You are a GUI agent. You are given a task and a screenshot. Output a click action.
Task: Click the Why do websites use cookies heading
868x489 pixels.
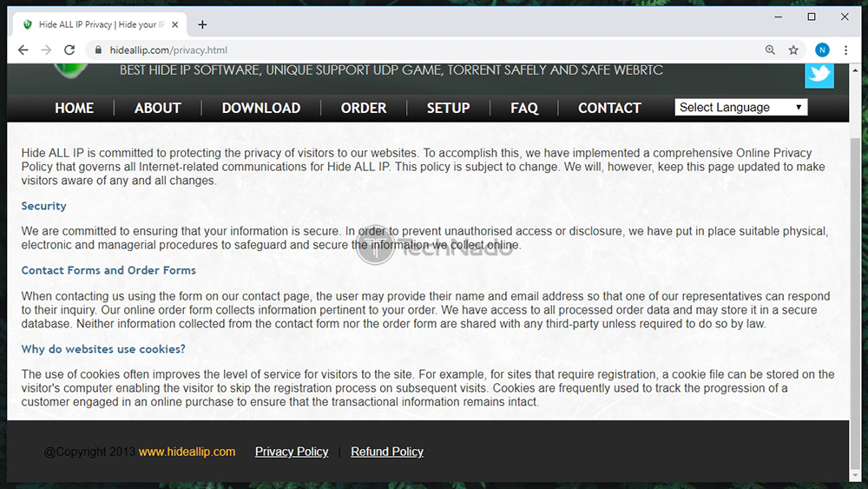(103, 349)
